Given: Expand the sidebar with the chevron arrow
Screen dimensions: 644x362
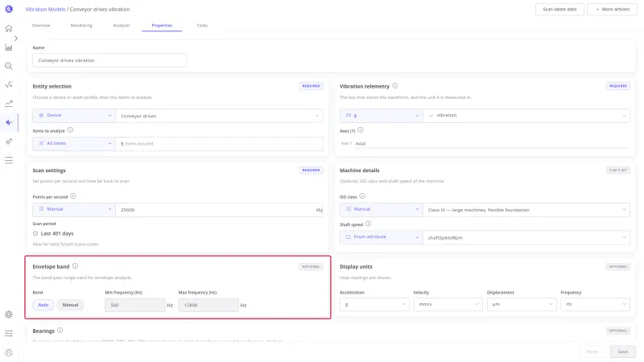Looking at the screenshot, I should point(15,38).
